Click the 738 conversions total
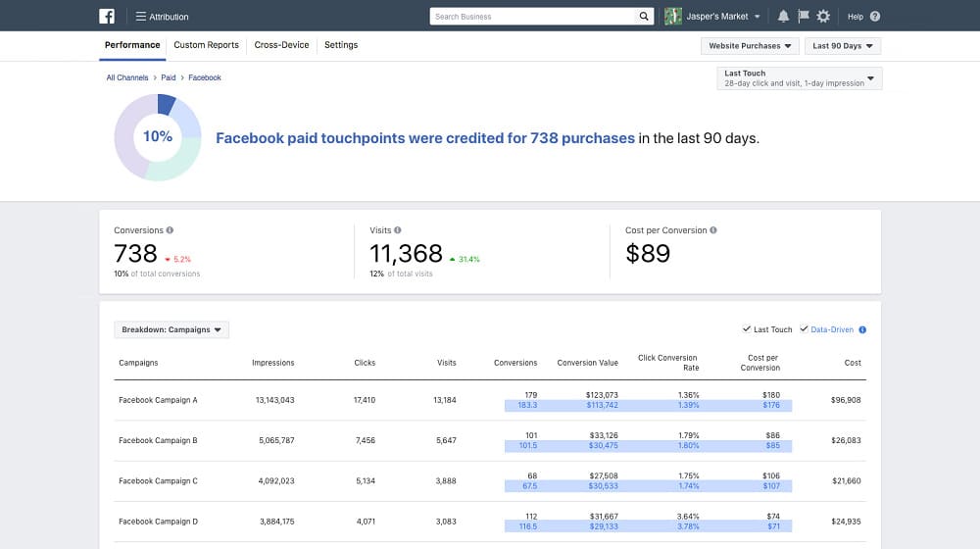 tap(135, 254)
